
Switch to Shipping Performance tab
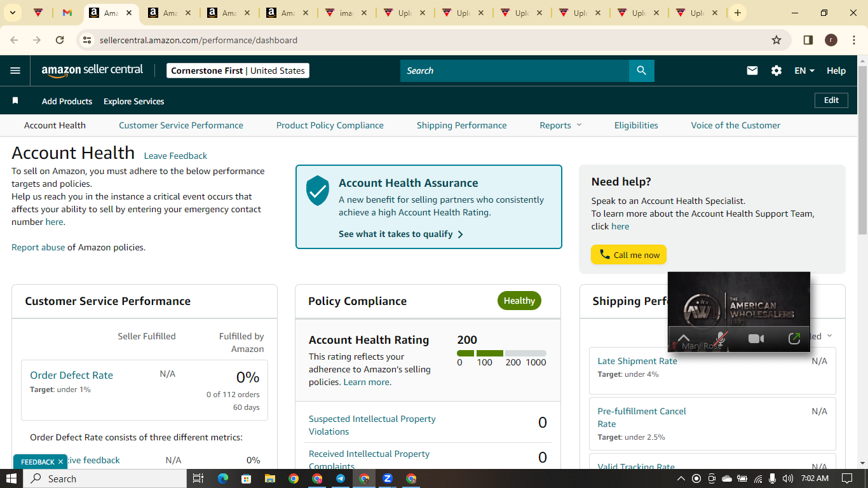[x=462, y=125]
